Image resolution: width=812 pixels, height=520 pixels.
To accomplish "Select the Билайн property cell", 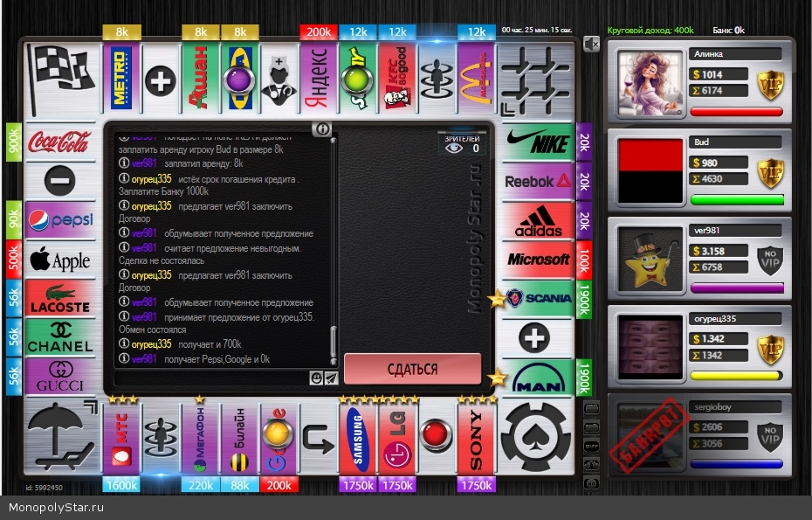I will (x=239, y=439).
